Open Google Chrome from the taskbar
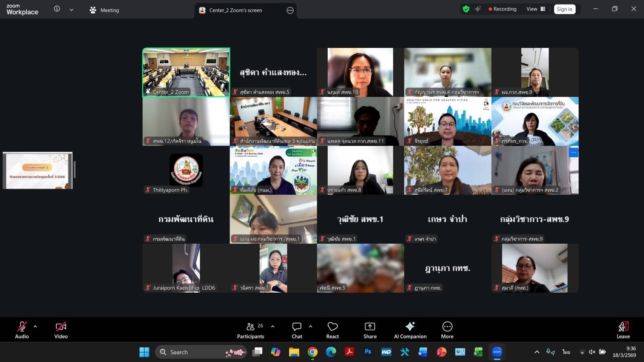Image resolution: width=644 pixels, height=362 pixels. [313, 352]
